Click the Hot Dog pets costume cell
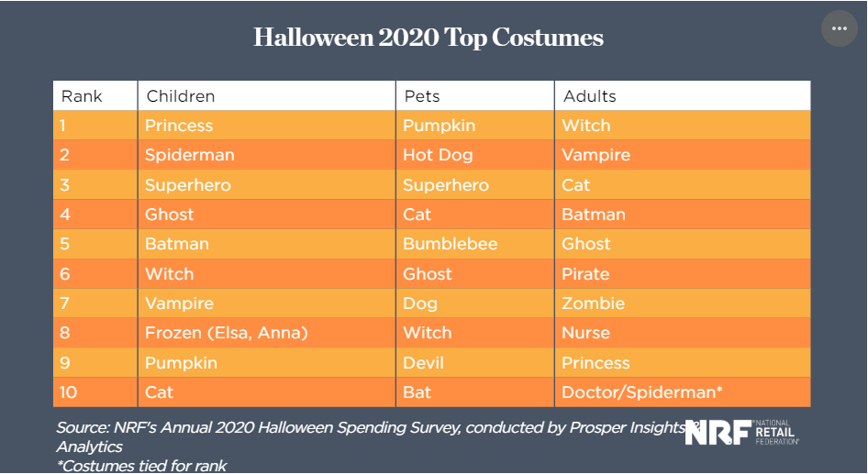The image size is (868, 474). (438, 155)
